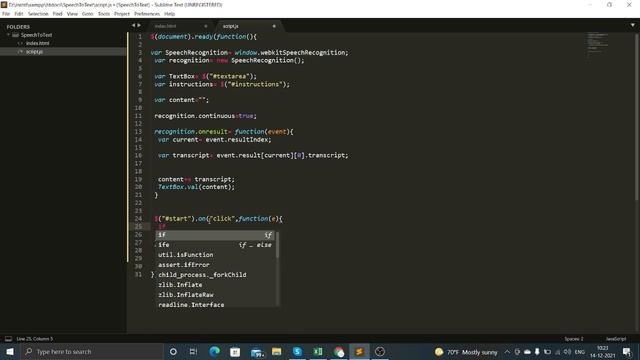Viewport: 640px width, 360px height.
Task: Open File Explorer from taskbar
Action: [277, 351]
